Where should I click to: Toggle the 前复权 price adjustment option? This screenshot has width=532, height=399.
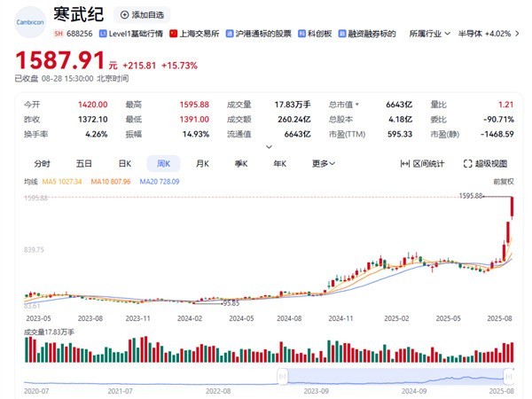504,181
